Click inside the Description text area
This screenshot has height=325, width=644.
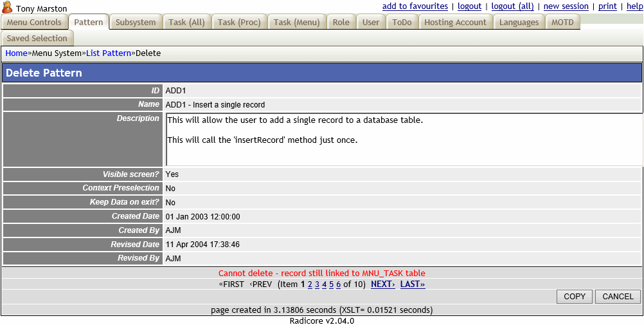(x=404, y=140)
